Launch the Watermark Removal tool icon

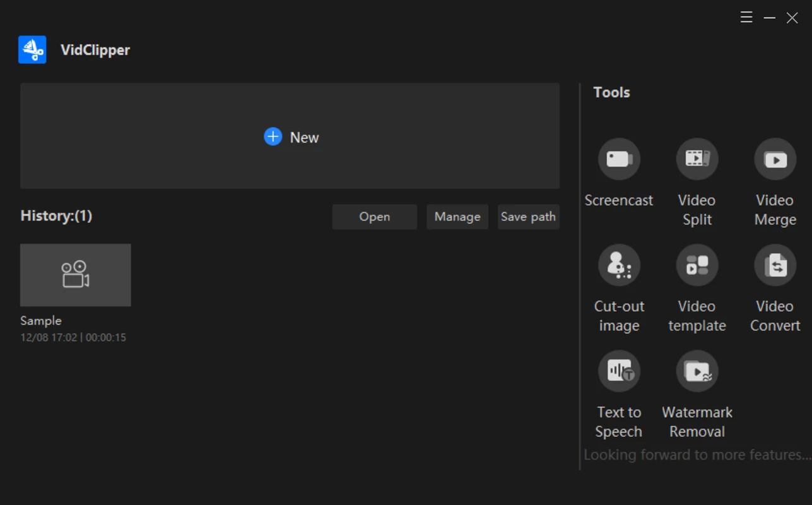tap(697, 371)
